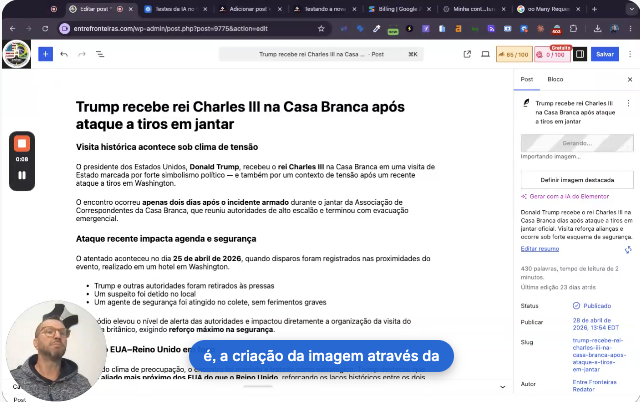
Task: Change publish date 28 de abril
Action: (596, 324)
